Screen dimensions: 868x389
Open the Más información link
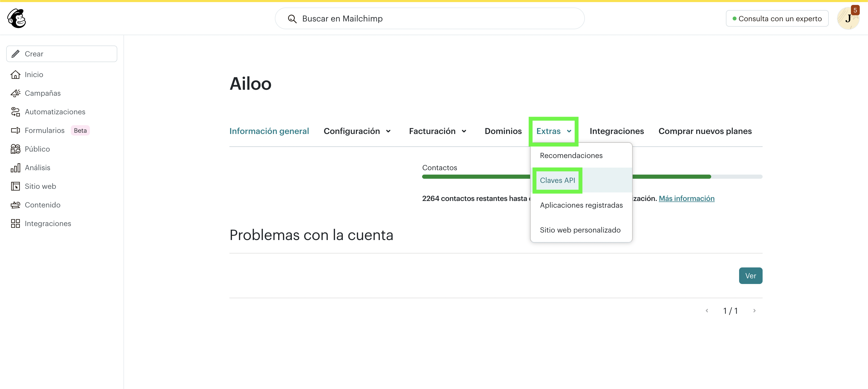click(x=686, y=198)
